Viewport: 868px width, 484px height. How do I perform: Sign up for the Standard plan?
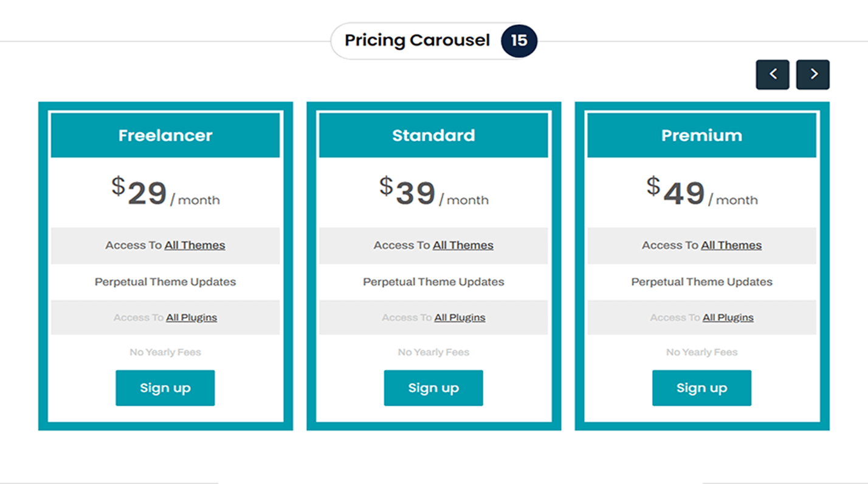(433, 388)
